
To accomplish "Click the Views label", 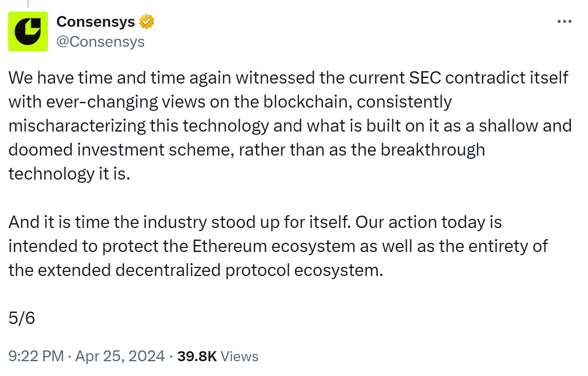I will click(x=240, y=356).
